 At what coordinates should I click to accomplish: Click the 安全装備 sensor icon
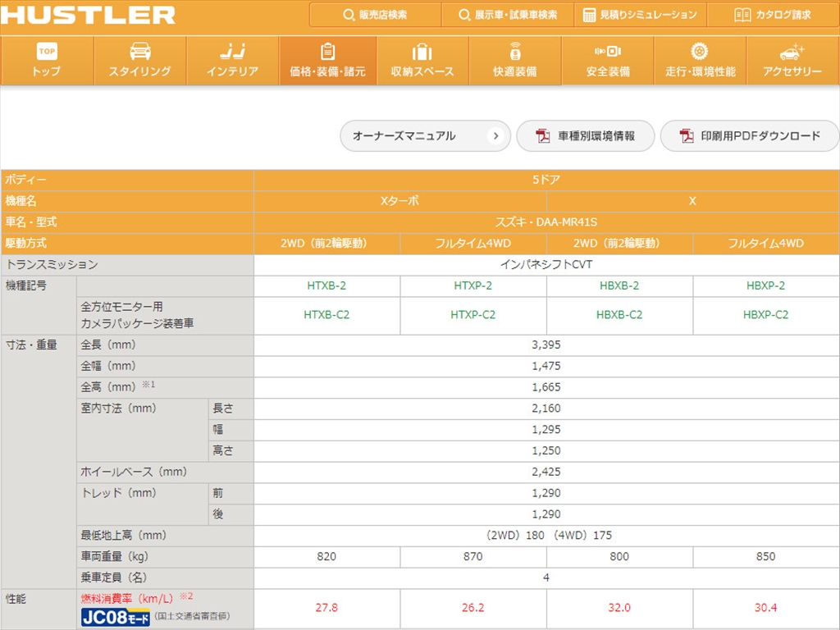click(x=608, y=52)
